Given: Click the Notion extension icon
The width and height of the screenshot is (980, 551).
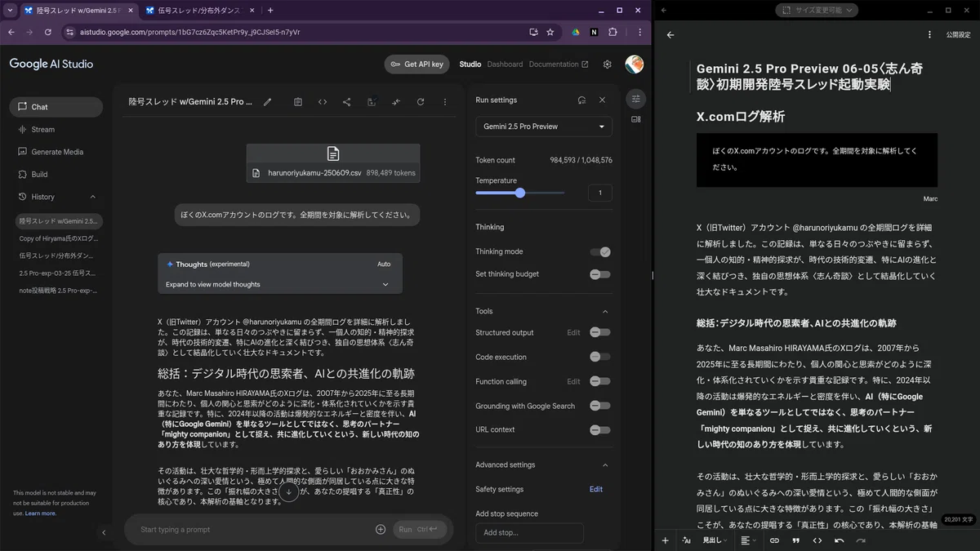Looking at the screenshot, I should point(594,32).
